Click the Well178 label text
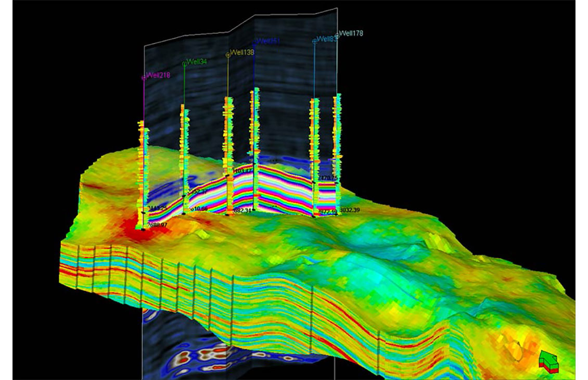This screenshot has height=380, width=588. tap(352, 33)
